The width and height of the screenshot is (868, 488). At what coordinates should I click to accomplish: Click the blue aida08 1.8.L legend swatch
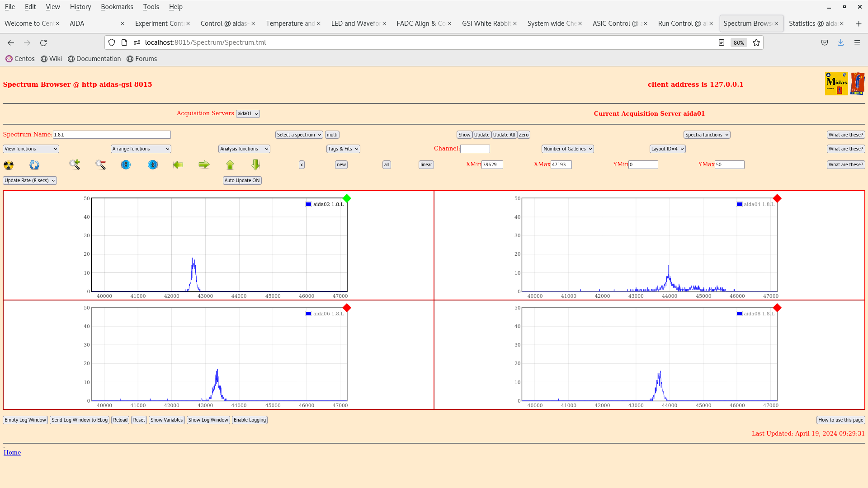(x=739, y=314)
